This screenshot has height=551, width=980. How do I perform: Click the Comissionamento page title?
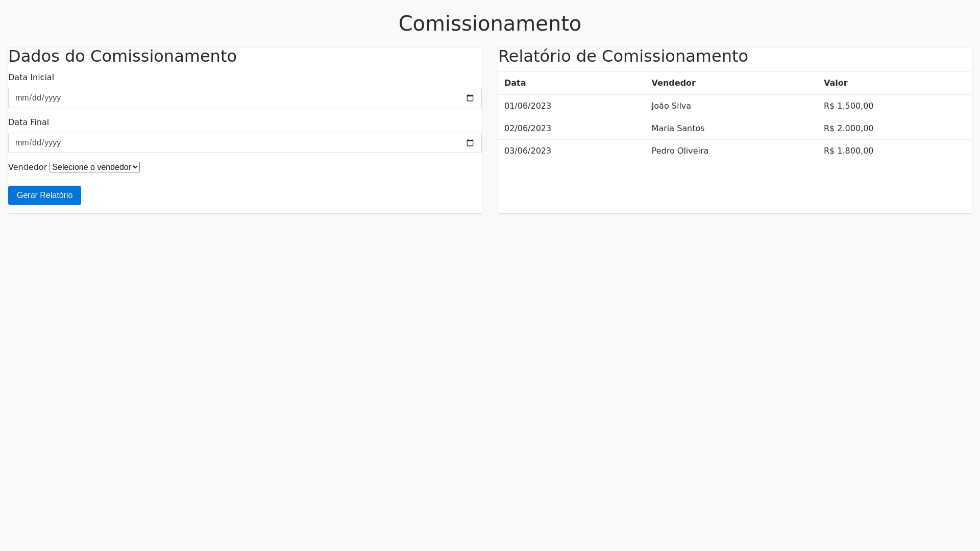(x=489, y=23)
